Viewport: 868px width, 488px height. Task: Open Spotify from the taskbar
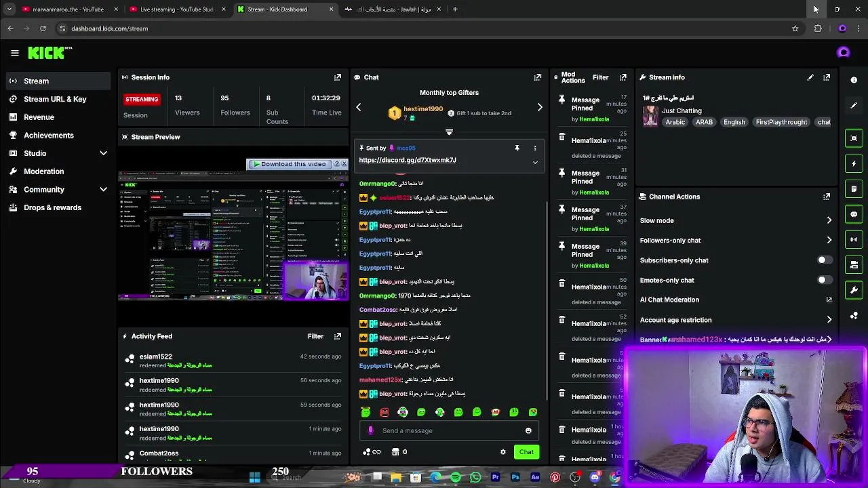click(456, 478)
